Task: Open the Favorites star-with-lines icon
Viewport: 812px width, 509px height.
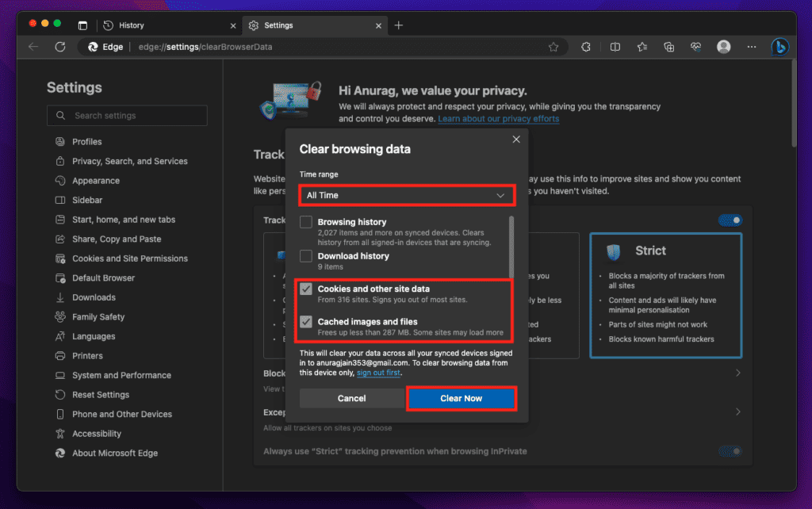Action: 642,47
